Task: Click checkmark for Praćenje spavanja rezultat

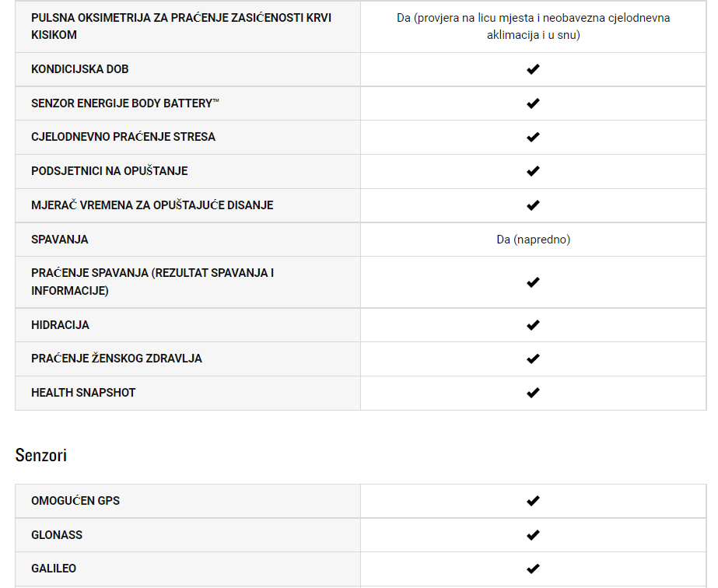Action: [533, 282]
